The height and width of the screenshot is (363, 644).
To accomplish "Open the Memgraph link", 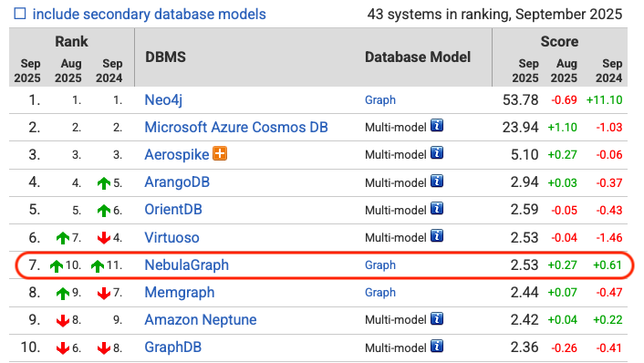I will tap(180, 293).
